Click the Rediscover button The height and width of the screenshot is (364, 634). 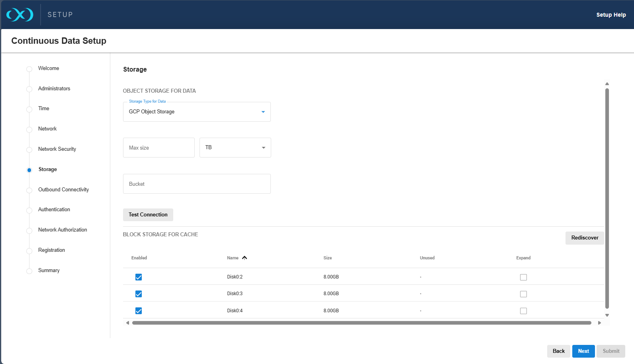click(584, 238)
